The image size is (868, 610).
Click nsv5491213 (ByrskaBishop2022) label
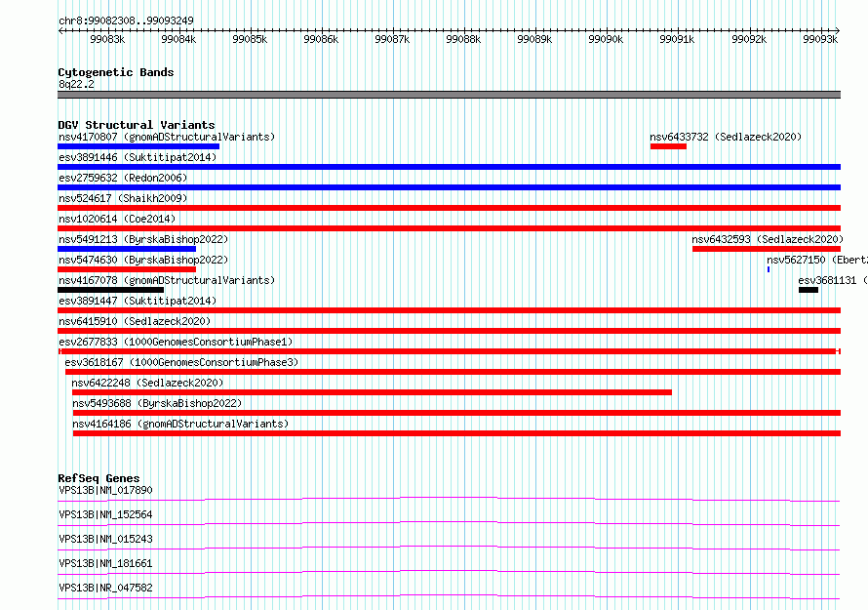pos(143,239)
